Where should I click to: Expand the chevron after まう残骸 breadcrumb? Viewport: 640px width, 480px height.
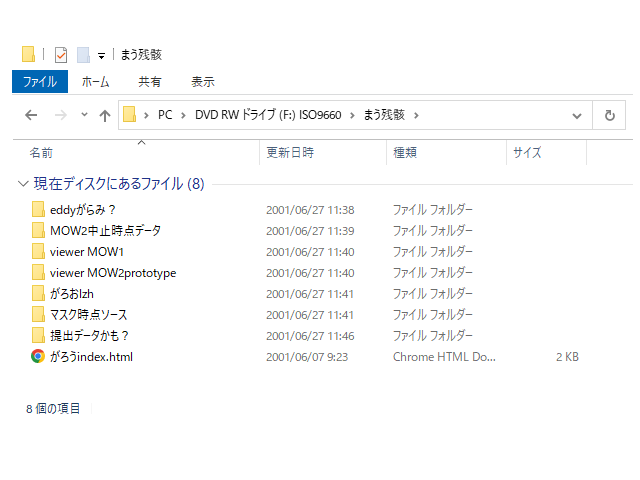click(x=416, y=116)
